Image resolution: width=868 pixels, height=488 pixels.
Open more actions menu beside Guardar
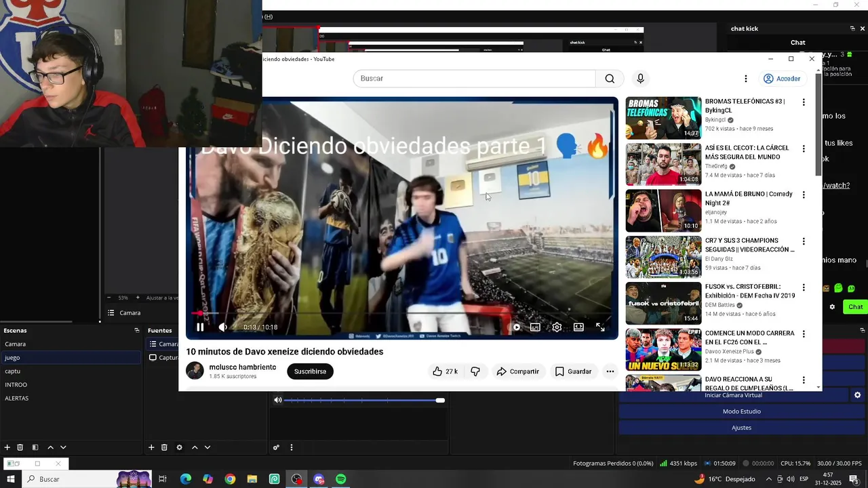click(610, 371)
